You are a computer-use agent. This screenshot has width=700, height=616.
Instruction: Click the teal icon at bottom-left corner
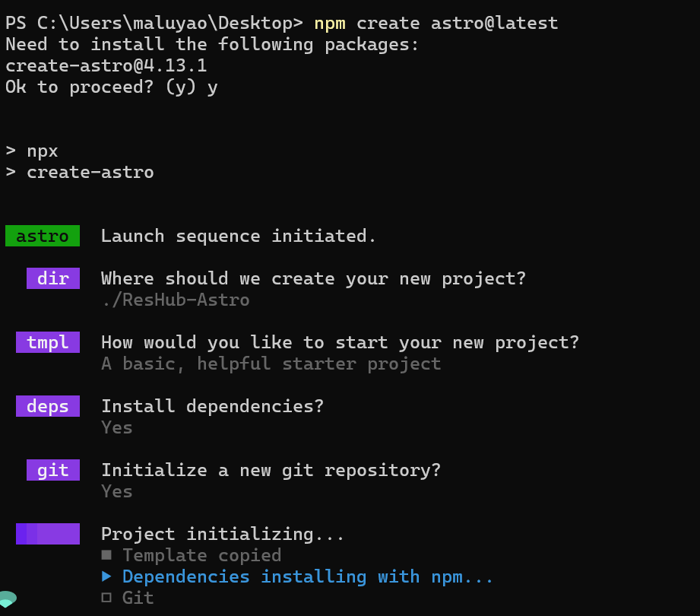[x=8, y=599]
